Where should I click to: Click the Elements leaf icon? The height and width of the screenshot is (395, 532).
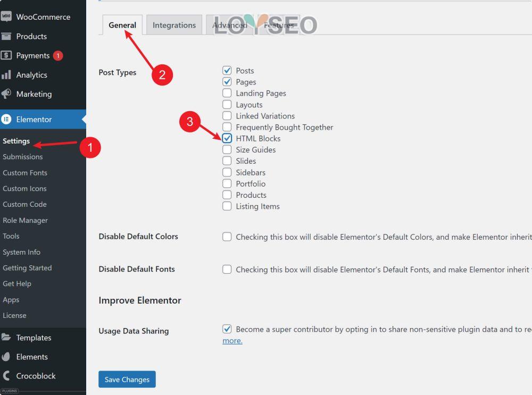[6, 357]
